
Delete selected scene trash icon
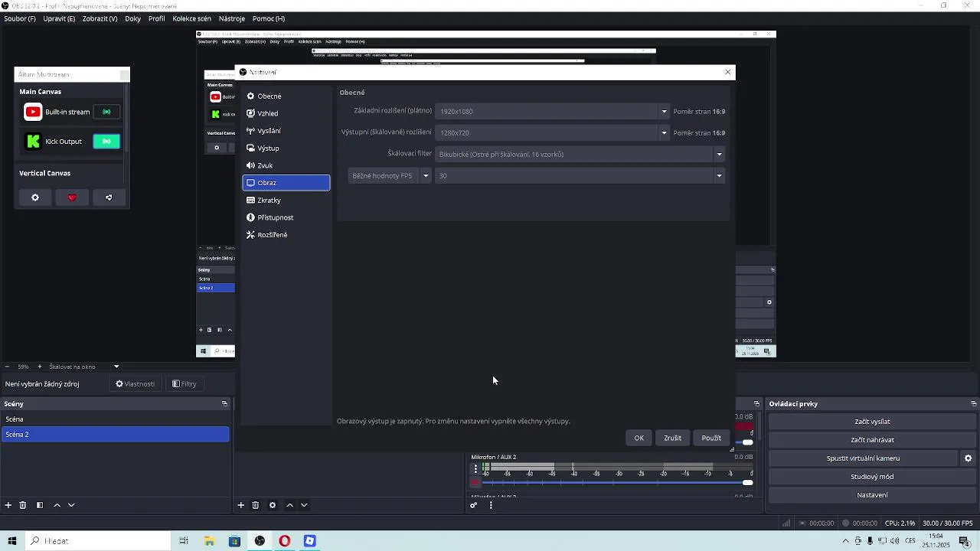(x=23, y=505)
